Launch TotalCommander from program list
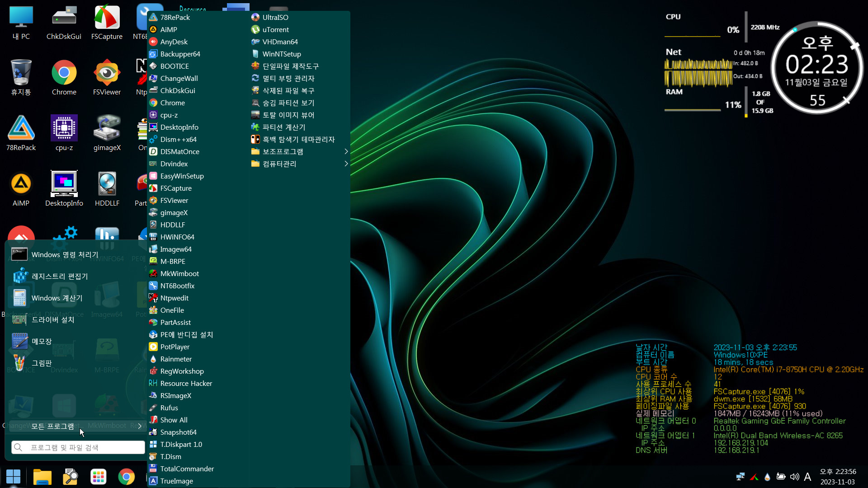The height and width of the screenshot is (488, 868). point(197,469)
